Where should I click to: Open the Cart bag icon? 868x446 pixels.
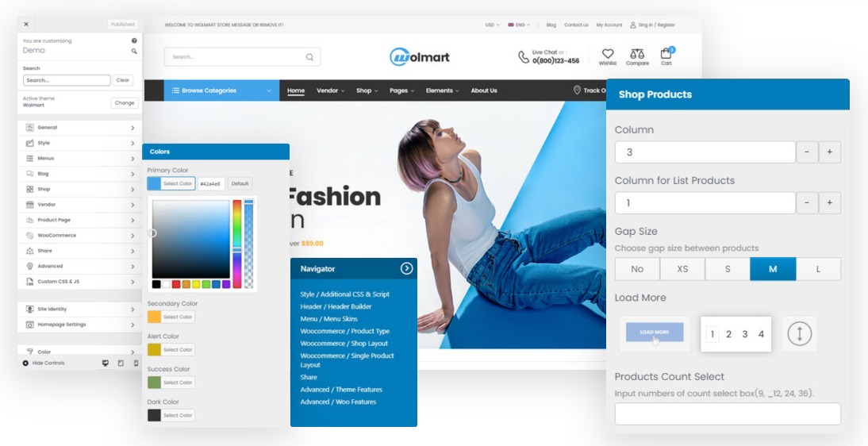(666, 54)
